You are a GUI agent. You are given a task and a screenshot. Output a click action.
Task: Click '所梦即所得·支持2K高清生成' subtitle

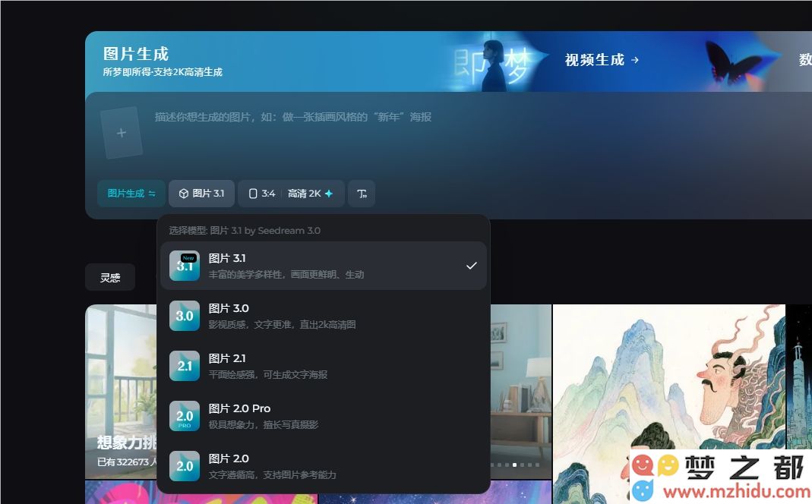(x=163, y=72)
